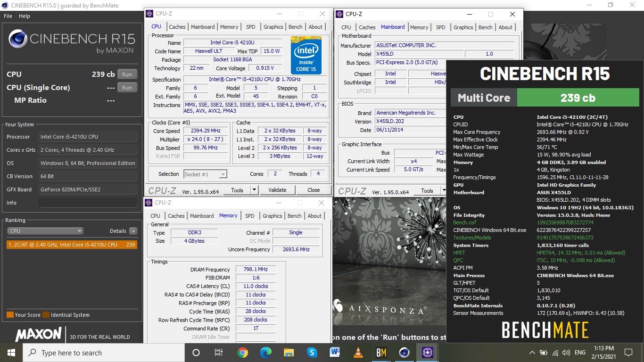Click the Uncore Frequency value 2693.6 MHz
This screenshot has height=362, width=644.
pyautogui.click(x=296, y=249)
